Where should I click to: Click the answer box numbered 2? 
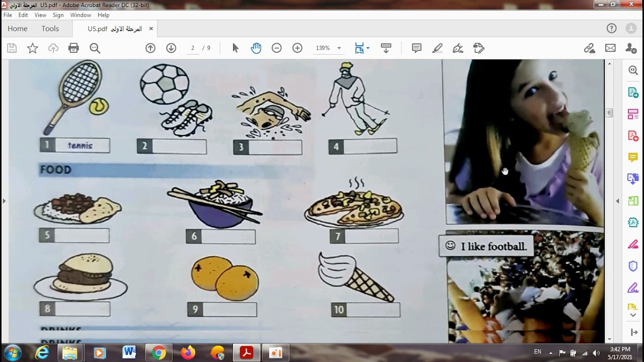pyautogui.click(x=172, y=146)
